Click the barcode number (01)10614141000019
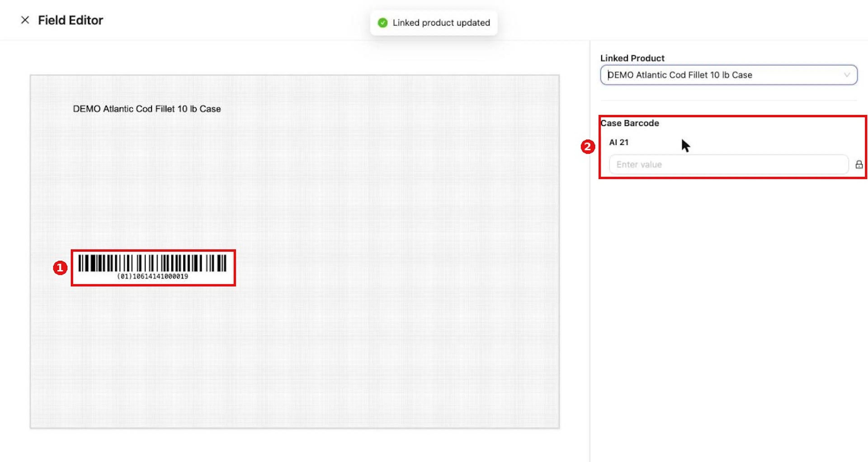 (x=152, y=276)
